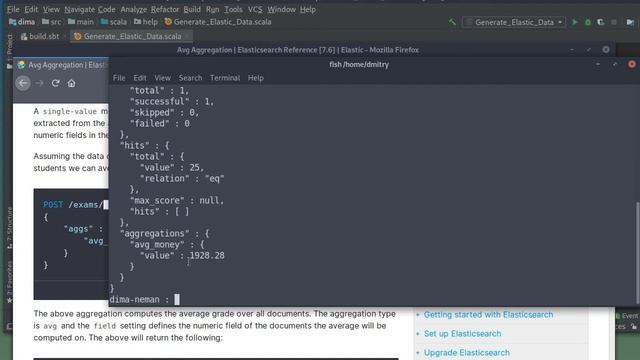This screenshot has width=640, height=360.
Task: Click the "avg_money" text in terminal
Action: click(x=157, y=244)
